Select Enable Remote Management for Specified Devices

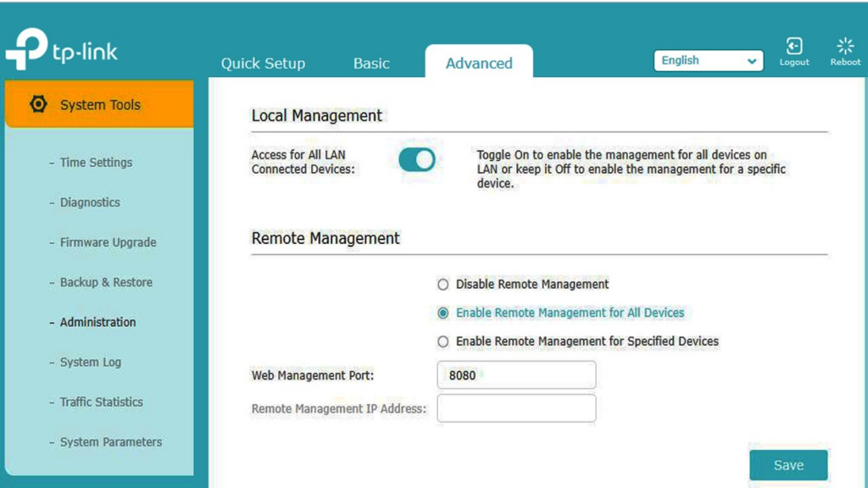click(x=442, y=341)
